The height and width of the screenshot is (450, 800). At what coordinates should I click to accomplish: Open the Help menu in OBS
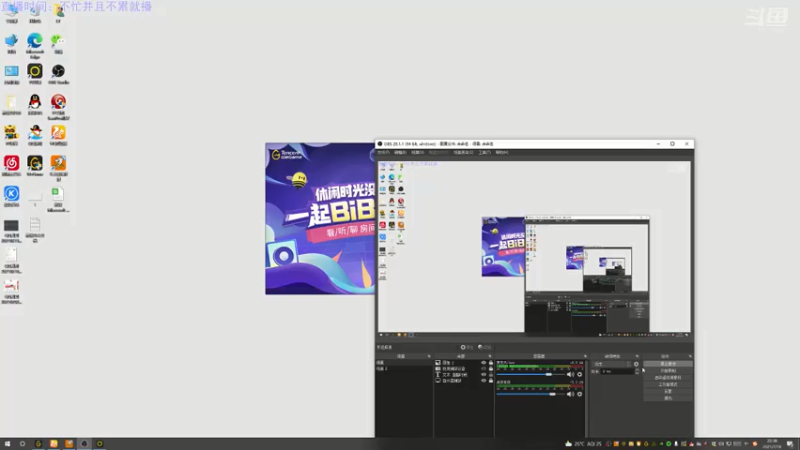point(502,153)
